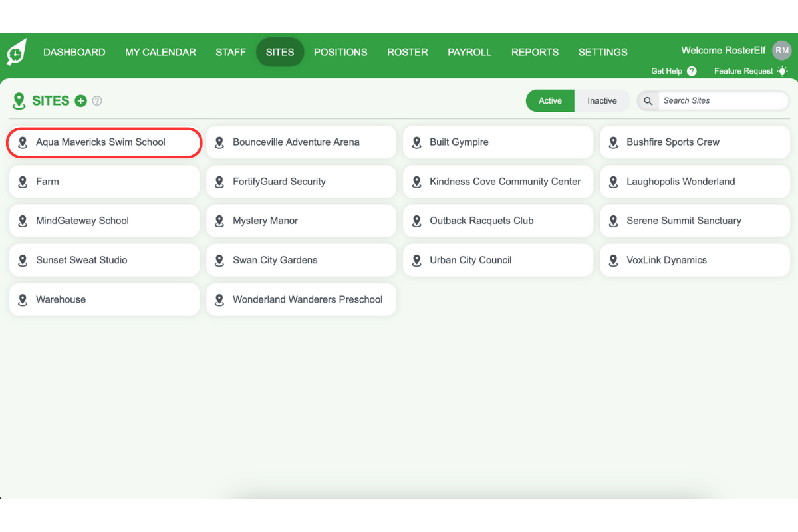Click the help circle beside SITES heading
Image resolution: width=798 pixels, height=532 pixels.
pos(97,100)
